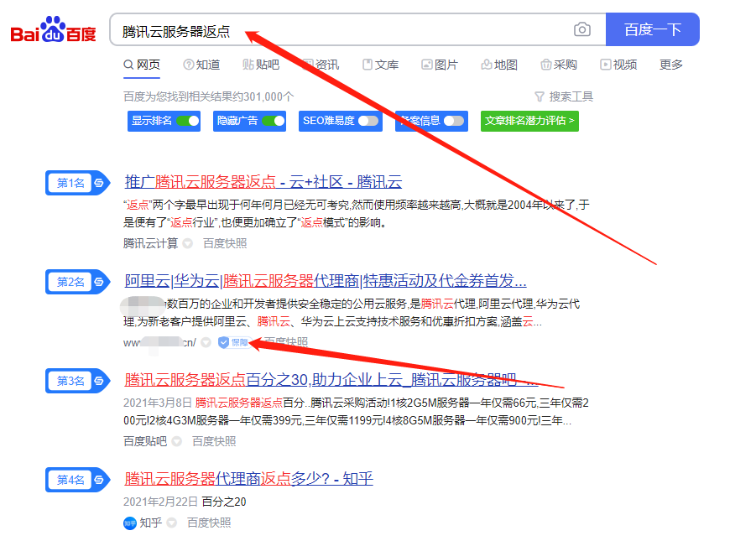The width and height of the screenshot is (756, 541).
Task: Open the 腾讯云服务器代理商返点多少 知乎 result
Action: [248, 479]
